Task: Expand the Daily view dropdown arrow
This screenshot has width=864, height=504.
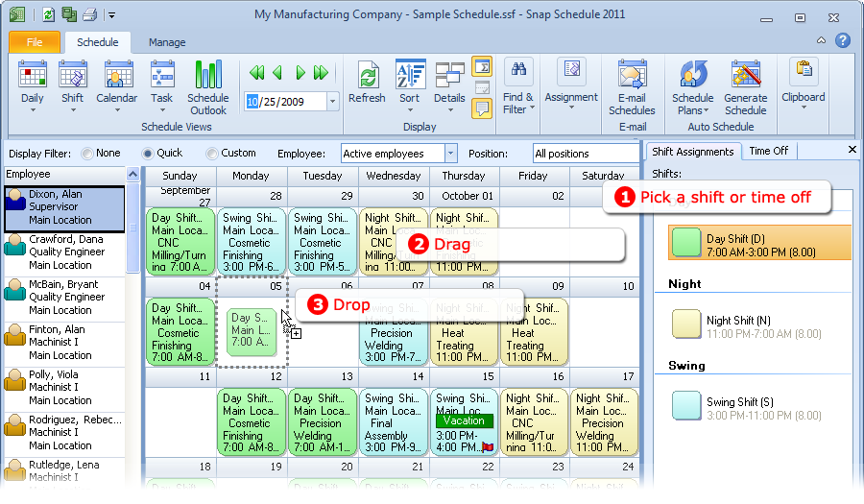Action: click(x=32, y=110)
